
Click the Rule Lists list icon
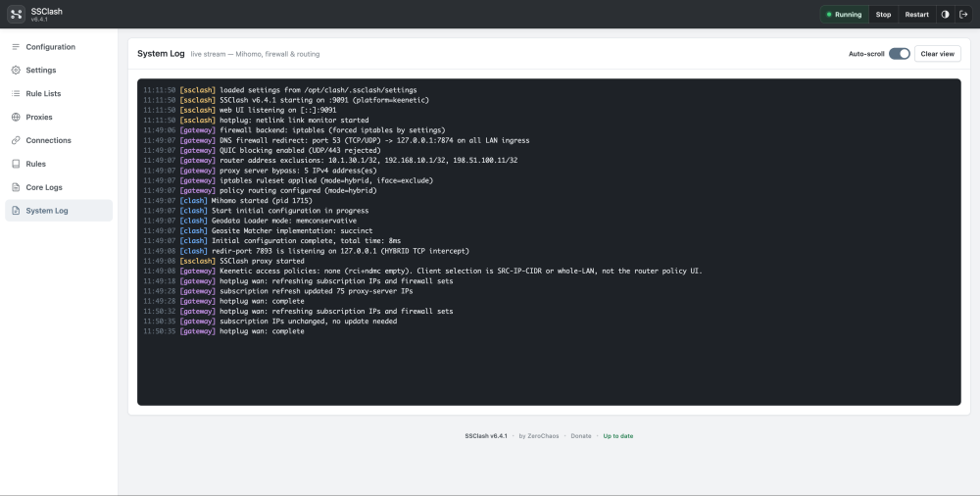pos(16,94)
